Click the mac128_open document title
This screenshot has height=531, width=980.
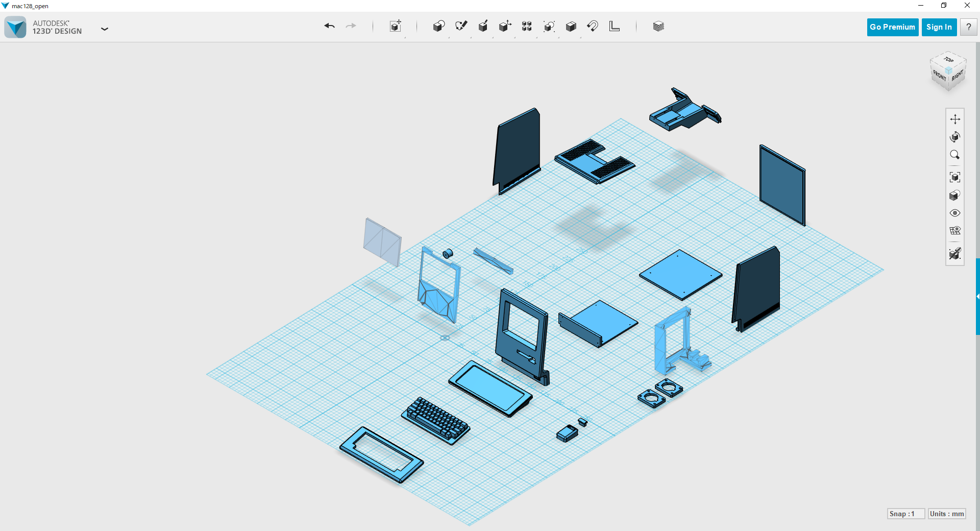click(31, 6)
